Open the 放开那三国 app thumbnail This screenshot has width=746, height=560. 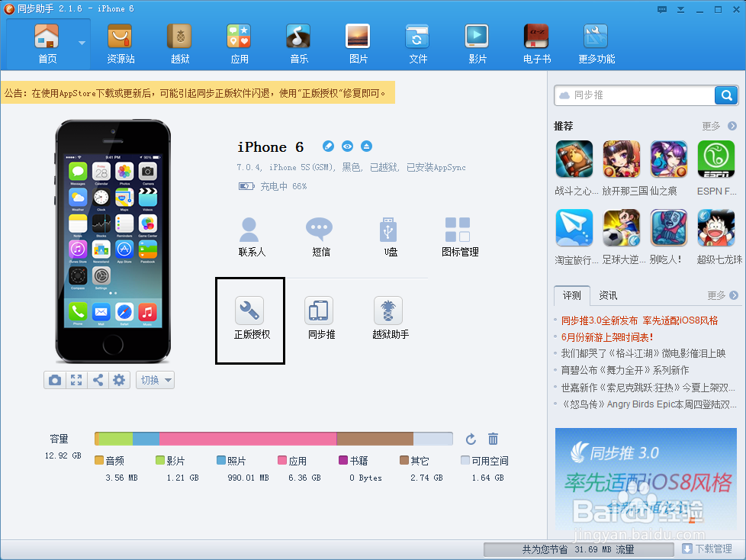pyautogui.click(x=622, y=159)
